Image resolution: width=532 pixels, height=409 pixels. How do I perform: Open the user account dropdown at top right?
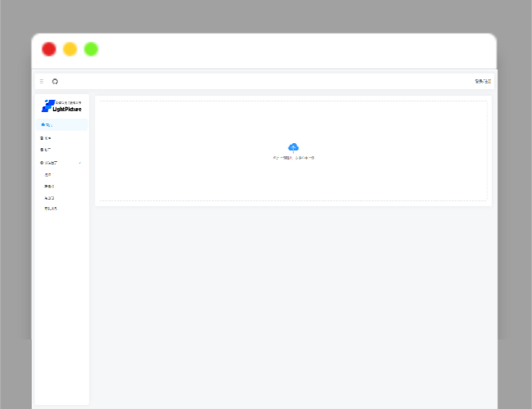[x=483, y=81]
